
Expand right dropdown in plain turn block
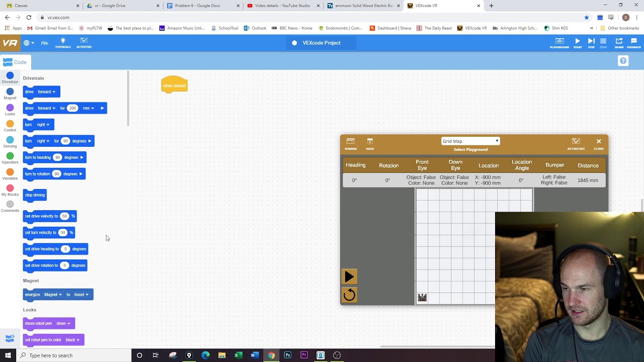43,125
